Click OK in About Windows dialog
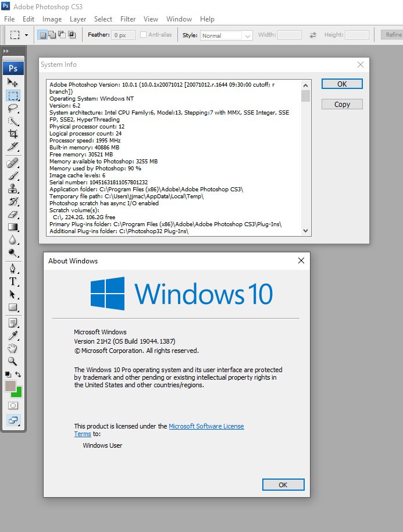This screenshot has height=532, width=403. (x=283, y=485)
